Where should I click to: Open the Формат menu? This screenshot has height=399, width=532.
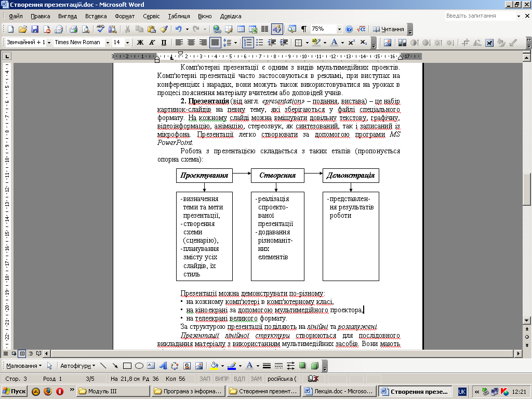(x=125, y=16)
